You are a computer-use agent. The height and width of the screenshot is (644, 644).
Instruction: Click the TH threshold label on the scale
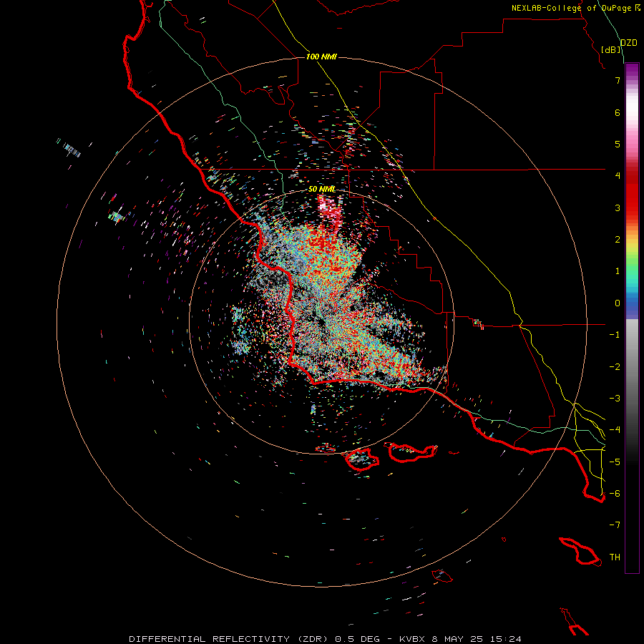tap(615, 557)
